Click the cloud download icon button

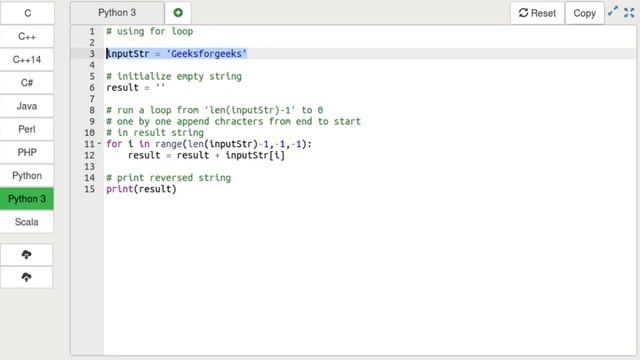coord(27,255)
